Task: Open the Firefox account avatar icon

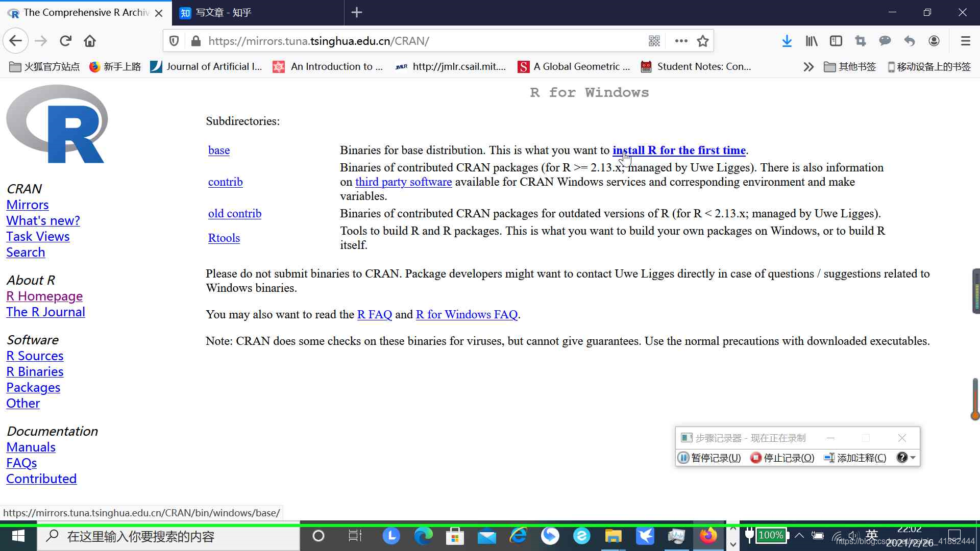Action: click(934, 41)
